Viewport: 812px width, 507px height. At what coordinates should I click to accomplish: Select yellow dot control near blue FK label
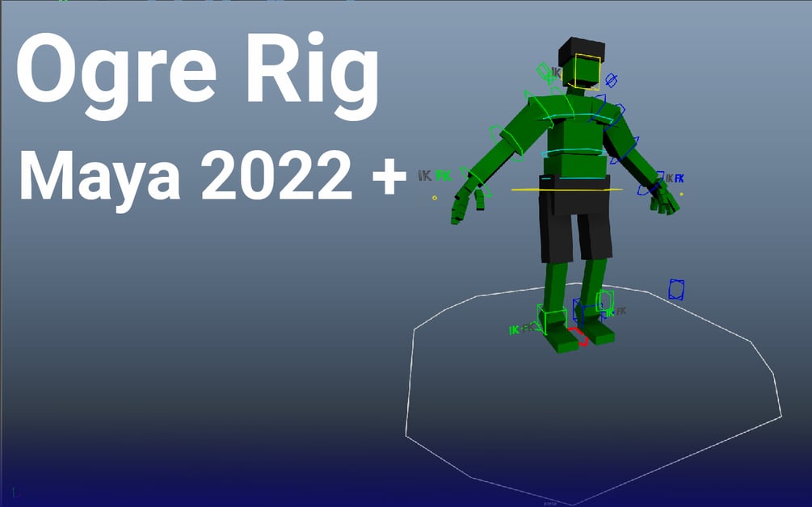(x=681, y=195)
